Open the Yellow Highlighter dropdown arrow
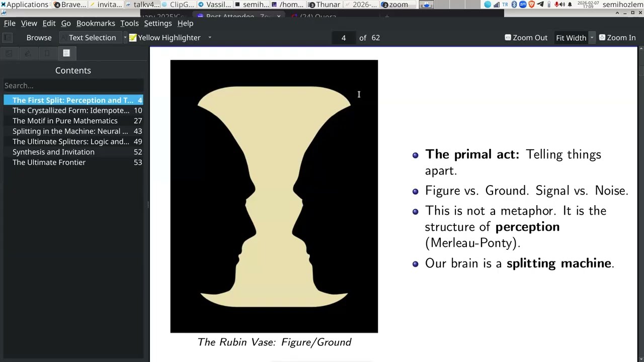The height and width of the screenshot is (362, 644). point(210,38)
